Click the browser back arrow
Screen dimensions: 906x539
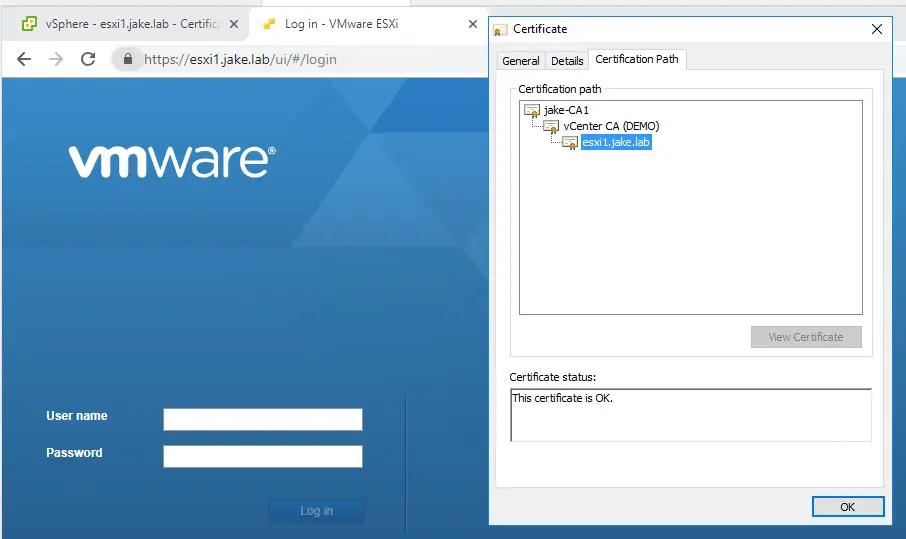24,59
